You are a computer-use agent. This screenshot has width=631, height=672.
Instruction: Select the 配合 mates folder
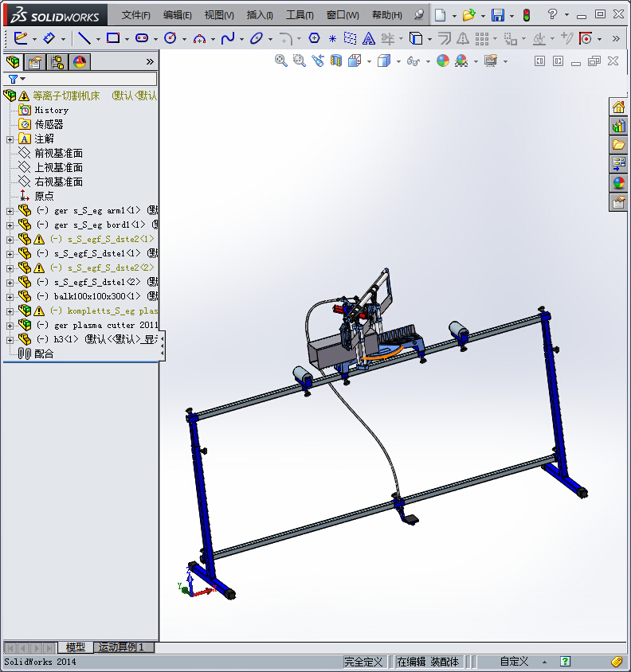[44, 354]
